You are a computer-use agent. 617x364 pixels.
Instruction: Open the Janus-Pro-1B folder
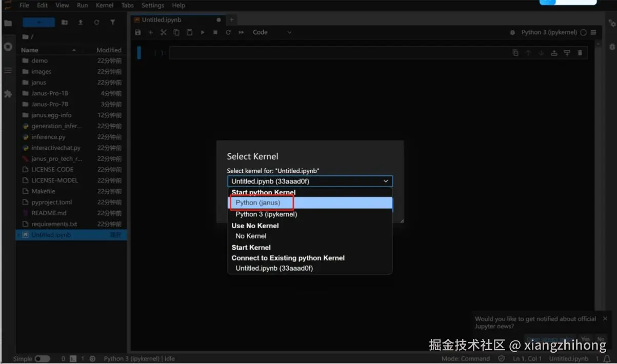(x=71, y=93)
